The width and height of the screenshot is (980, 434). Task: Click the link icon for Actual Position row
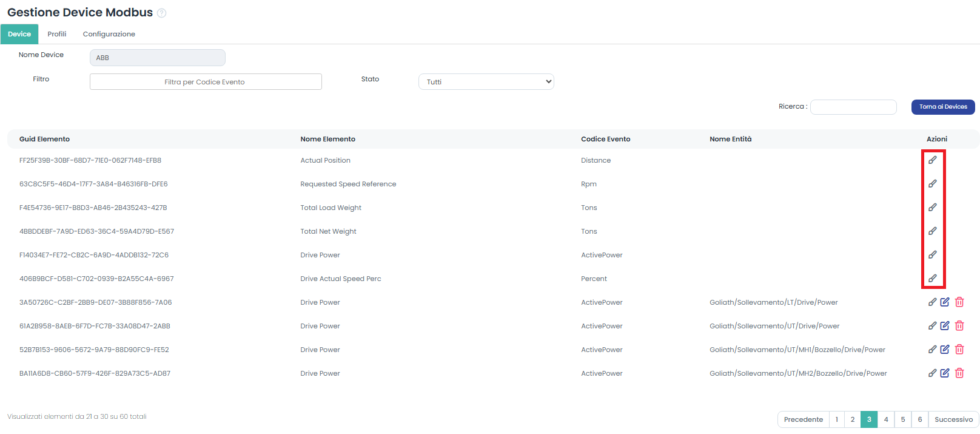(x=932, y=160)
